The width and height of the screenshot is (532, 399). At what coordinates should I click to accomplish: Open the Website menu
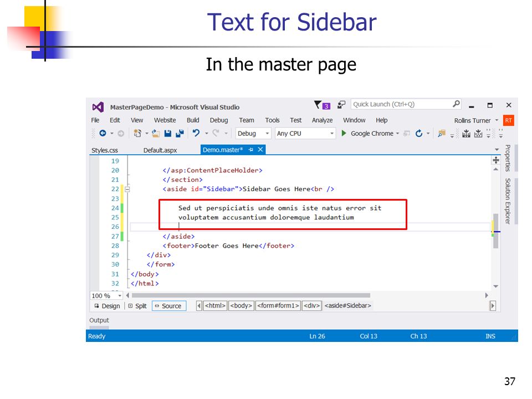click(165, 120)
